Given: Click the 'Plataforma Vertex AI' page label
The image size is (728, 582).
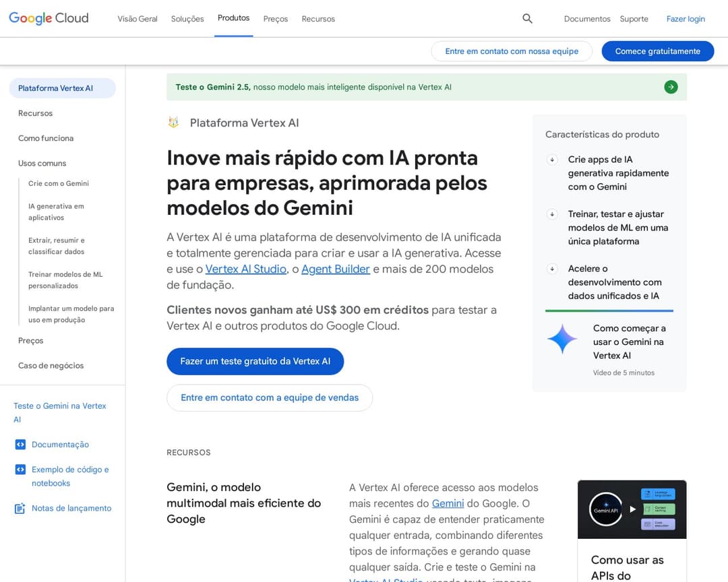Looking at the screenshot, I should 244,123.
